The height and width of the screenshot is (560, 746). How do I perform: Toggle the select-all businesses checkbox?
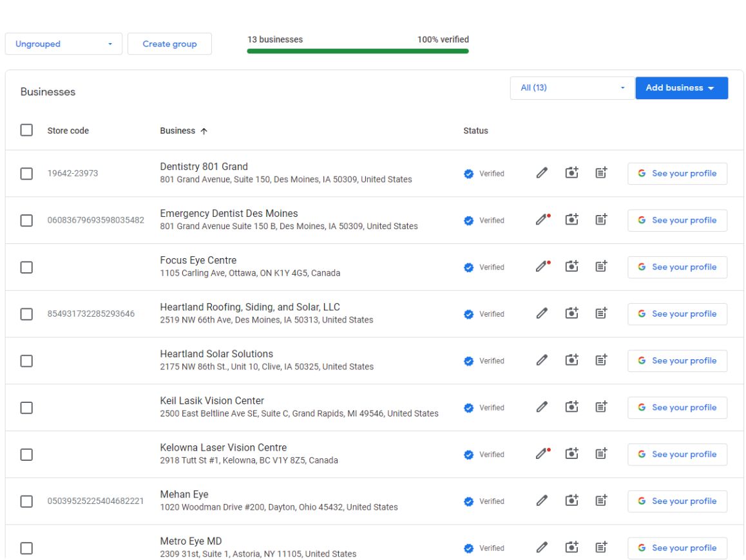pyautogui.click(x=26, y=130)
